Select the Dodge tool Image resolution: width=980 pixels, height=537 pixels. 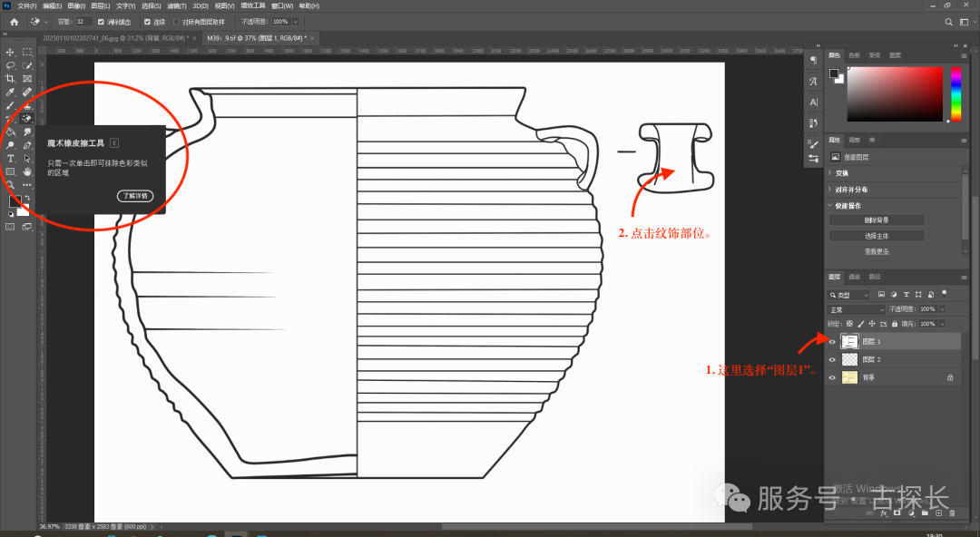[10, 145]
